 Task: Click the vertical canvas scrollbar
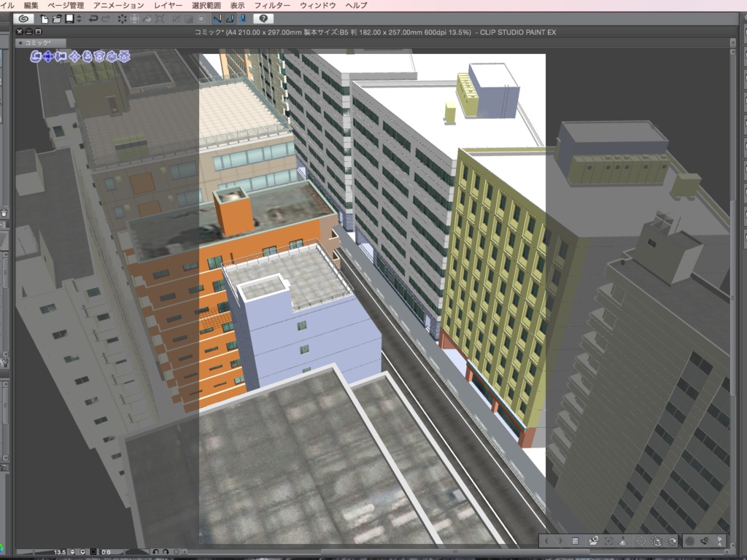732,297
